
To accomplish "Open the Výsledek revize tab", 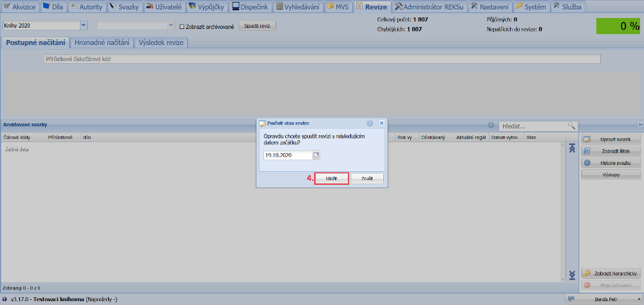I will 161,42.
